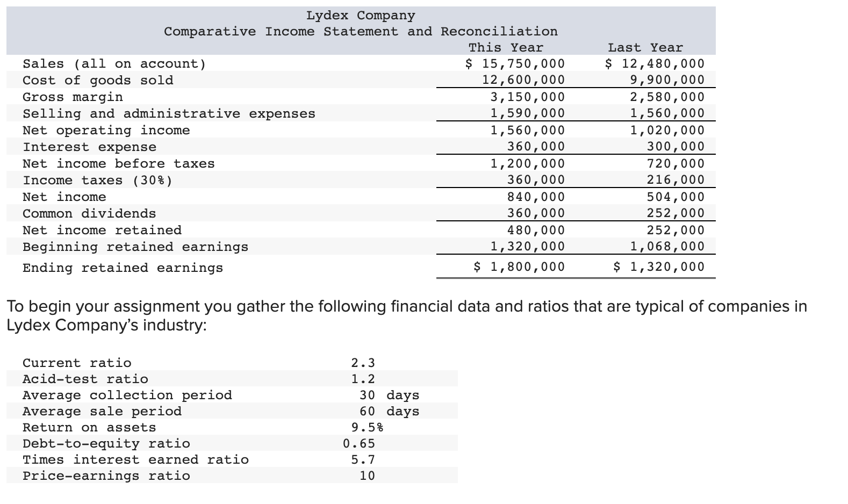Click the Last Year interest expense 300,000
848x504 pixels.
point(675,146)
